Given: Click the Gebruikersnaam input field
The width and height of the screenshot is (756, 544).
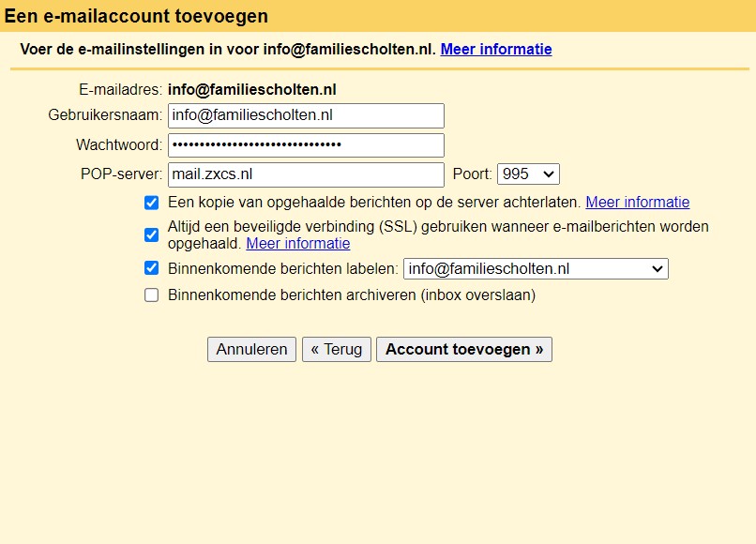Looking at the screenshot, I should tap(306, 115).
